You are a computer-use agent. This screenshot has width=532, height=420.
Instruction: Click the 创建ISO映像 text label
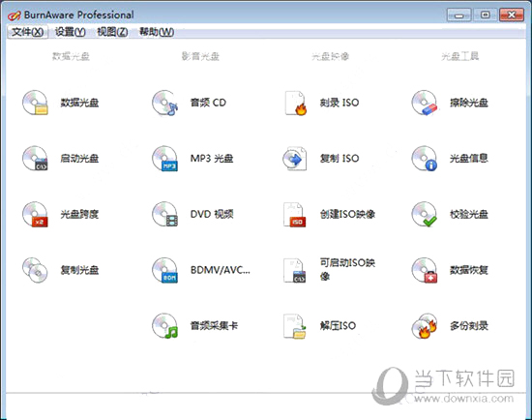(x=347, y=214)
